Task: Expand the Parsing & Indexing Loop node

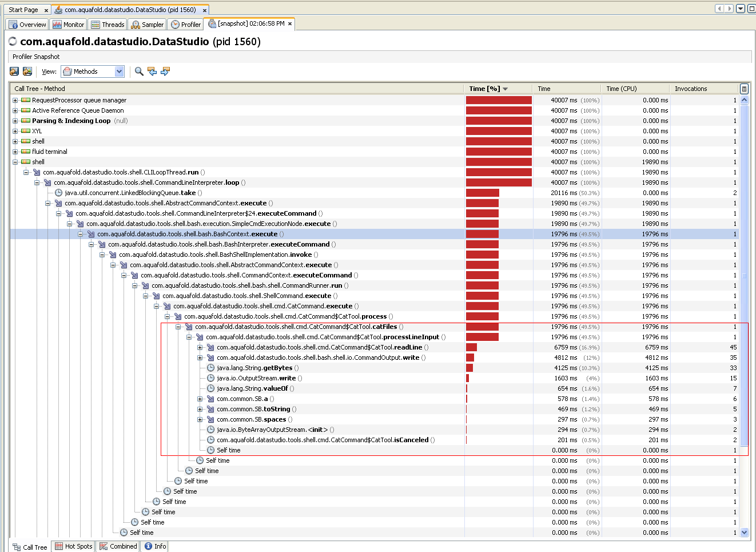Action: pyautogui.click(x=15, y=121)
